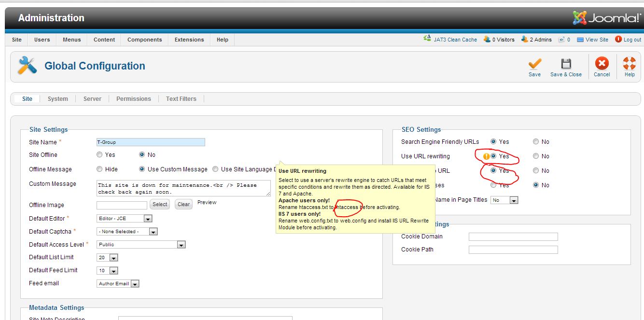The height and width of the screenshot is (320, 644).
Task: Open the Extensions menu
Action: pyautogui.click(x=189, y=40)
